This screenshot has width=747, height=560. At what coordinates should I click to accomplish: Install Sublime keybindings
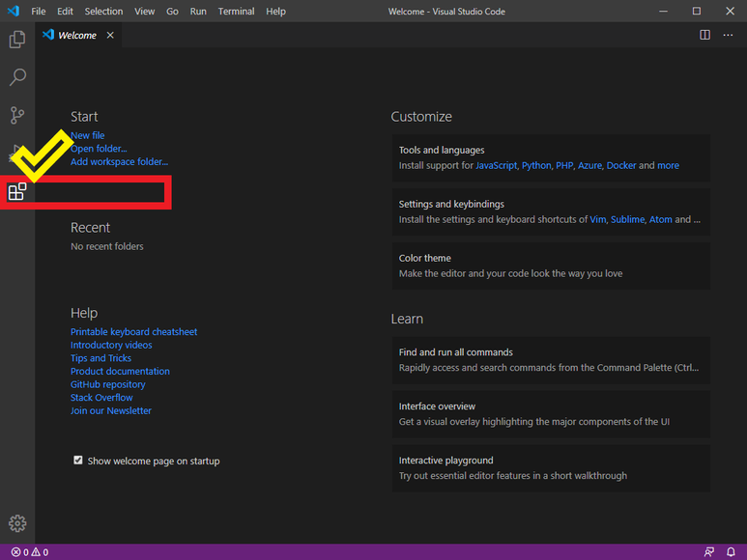tap(627, 219)
